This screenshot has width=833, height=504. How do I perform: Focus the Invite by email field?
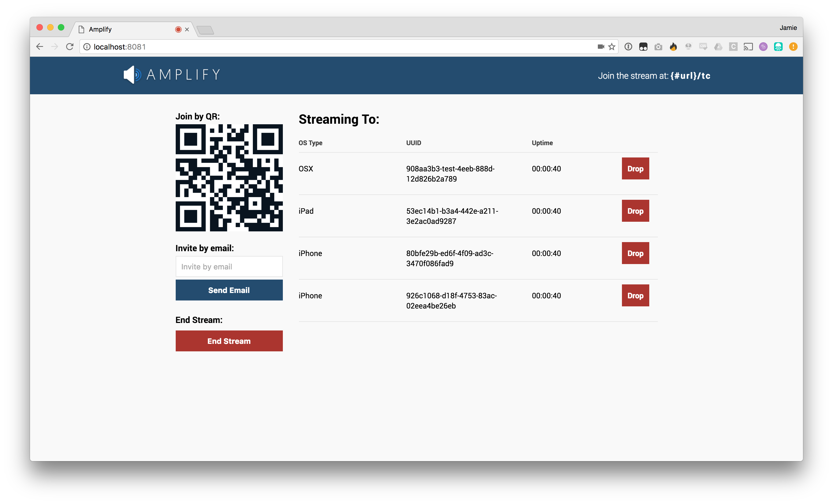pyautogui.click(x=229, y=266)
